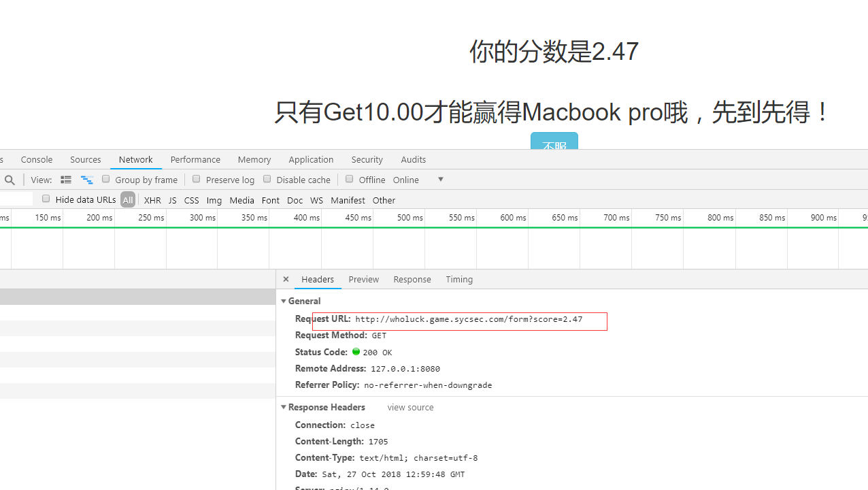The height and width of the screenshot is (490, 868).
Task: Select the Audits tab
Action: pyautogui.click(x=414, y=159)
